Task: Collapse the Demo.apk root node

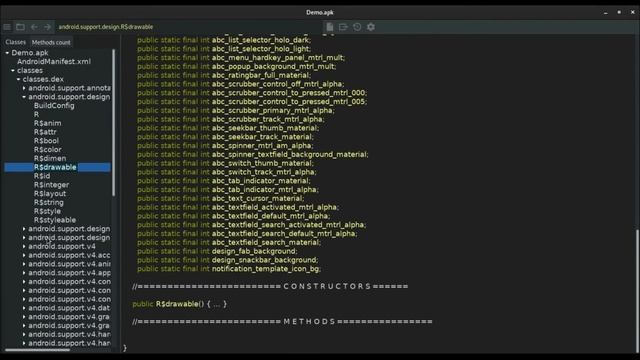Action: pos(7,53)
